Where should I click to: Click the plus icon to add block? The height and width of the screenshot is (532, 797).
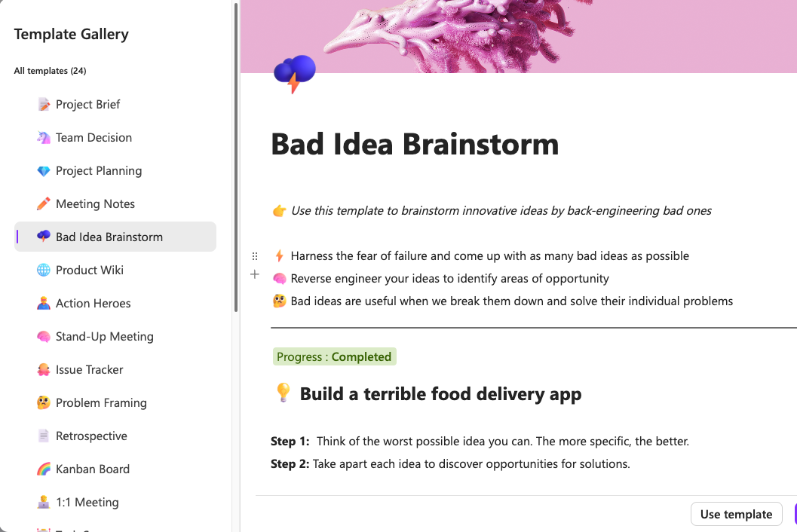click(x=255, y=275)
